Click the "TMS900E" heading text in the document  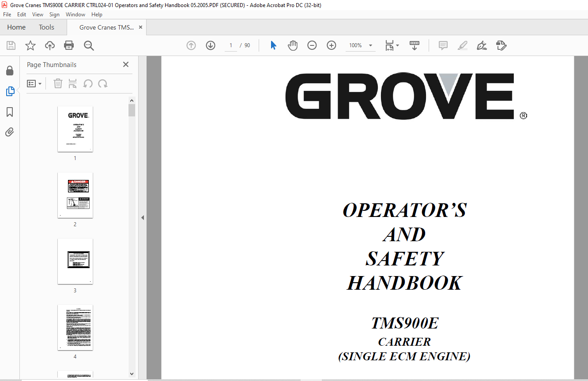click(x=404, y=323)
